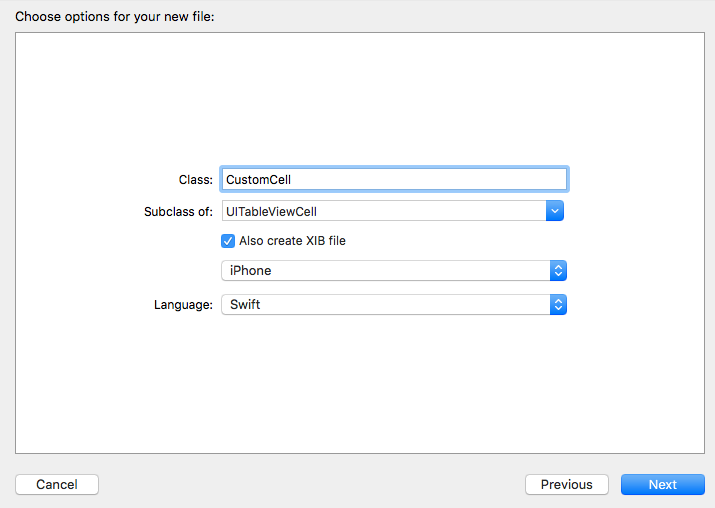This screenshot has height=508, width=715.
Task: Click the 'Choose options for your new file' heading
Action: 115,17
